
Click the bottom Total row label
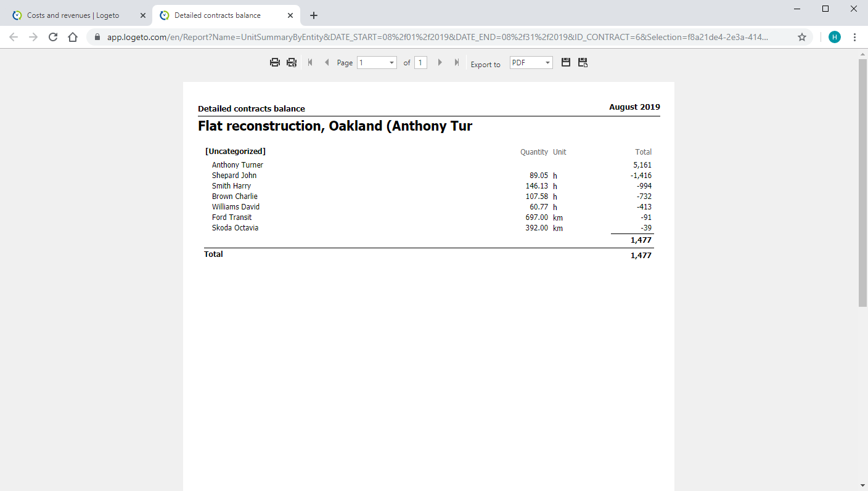213,254
